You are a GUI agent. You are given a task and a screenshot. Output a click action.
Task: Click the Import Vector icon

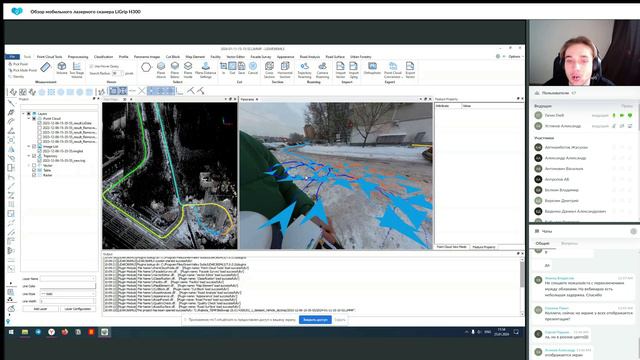[x=340, y=70]
